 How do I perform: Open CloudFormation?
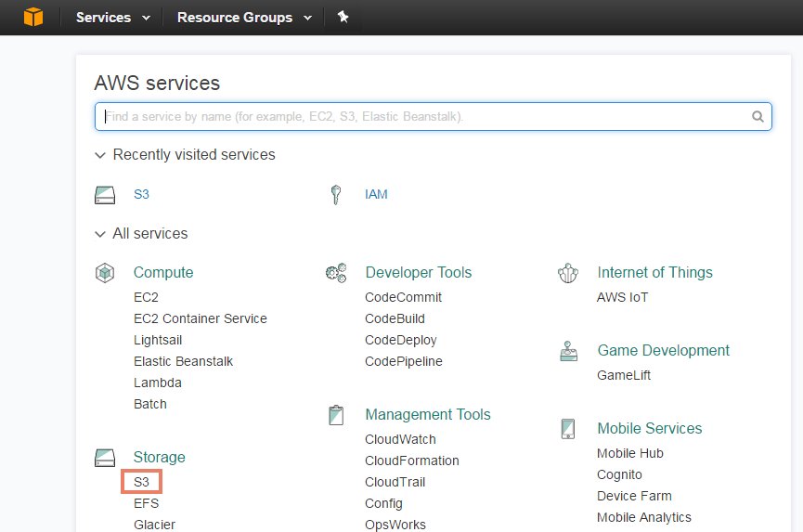(412, 461)
